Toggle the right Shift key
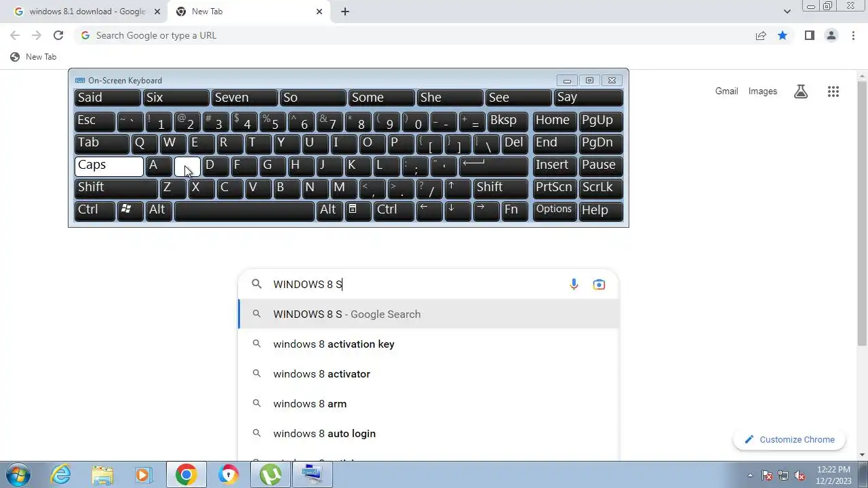 point(500,188)
